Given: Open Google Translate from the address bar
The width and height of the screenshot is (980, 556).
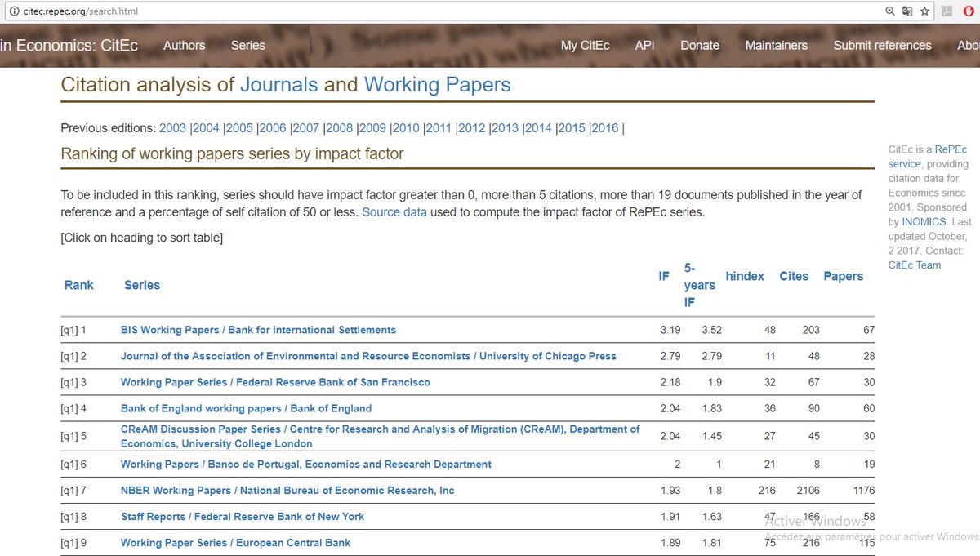Looking at the screenshot, I should point(908,11).
